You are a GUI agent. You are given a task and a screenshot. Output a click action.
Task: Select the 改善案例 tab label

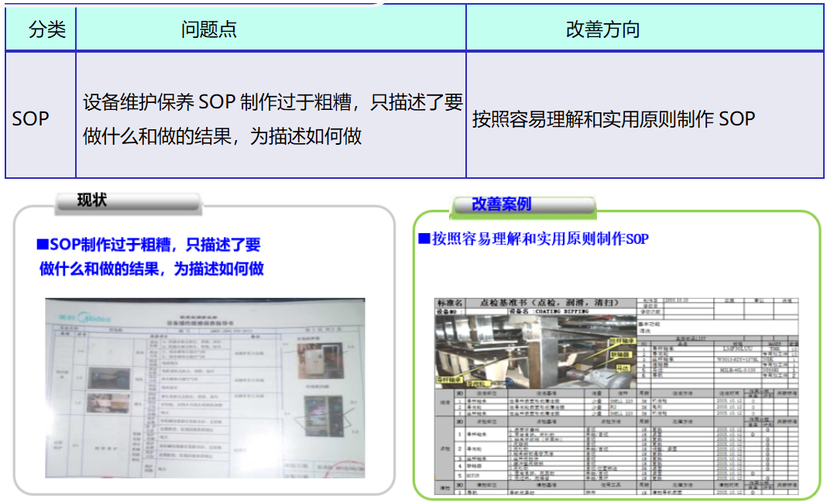501,204
